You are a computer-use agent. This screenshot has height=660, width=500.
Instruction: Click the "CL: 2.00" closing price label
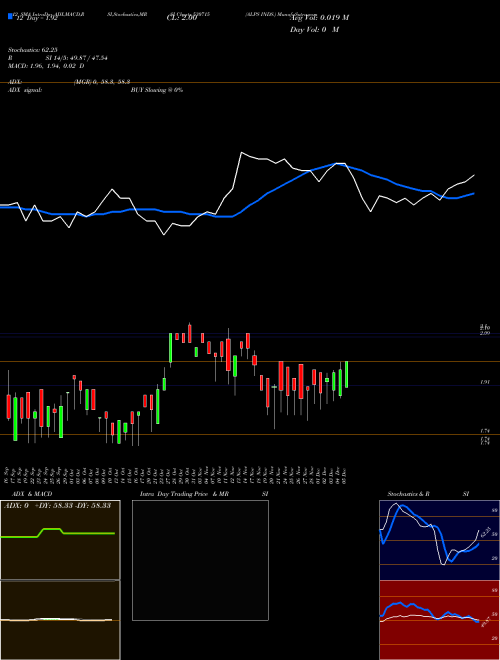[x=182, y=19]
